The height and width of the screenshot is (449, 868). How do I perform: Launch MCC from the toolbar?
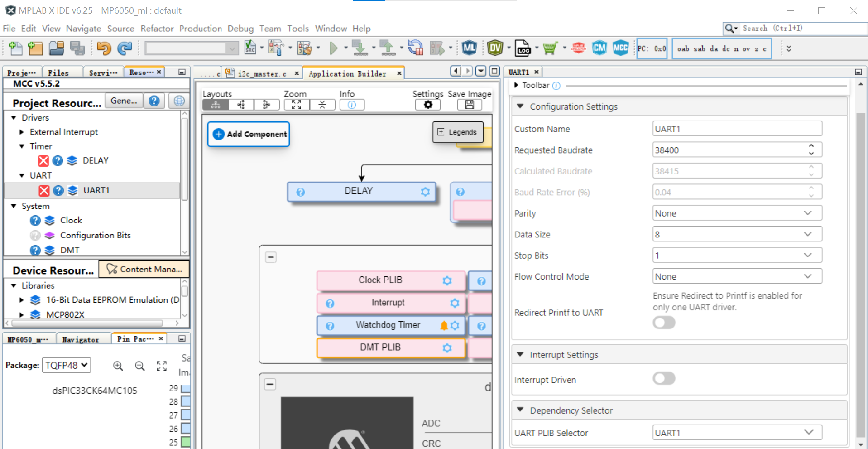click(x=620, y=48)
